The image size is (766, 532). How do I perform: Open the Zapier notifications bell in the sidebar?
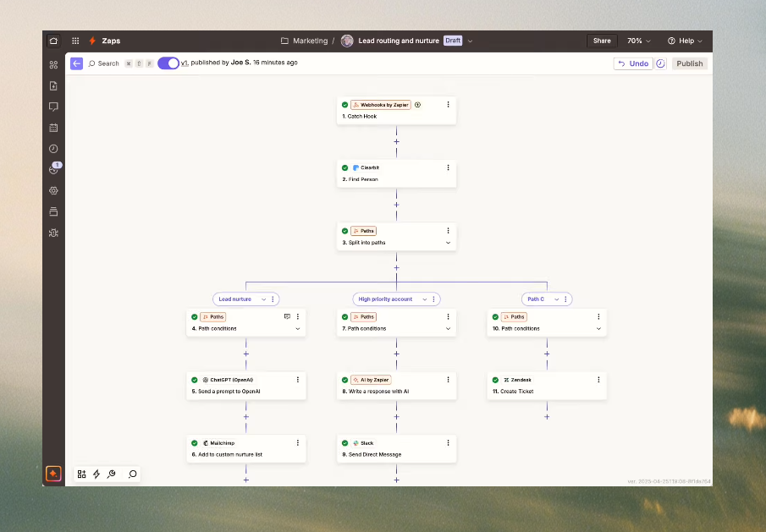point(53,168)
